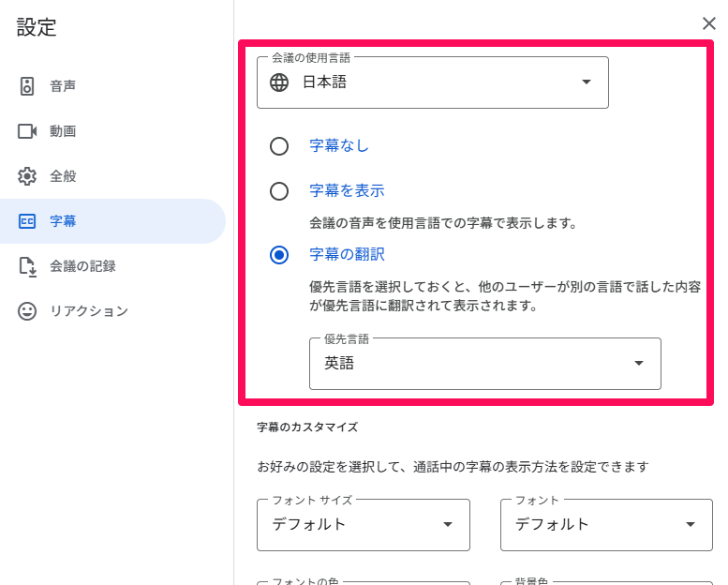Select the 字幕を表示 radio button
This screenshot has height=585, width=728.
tap(279, 191)
